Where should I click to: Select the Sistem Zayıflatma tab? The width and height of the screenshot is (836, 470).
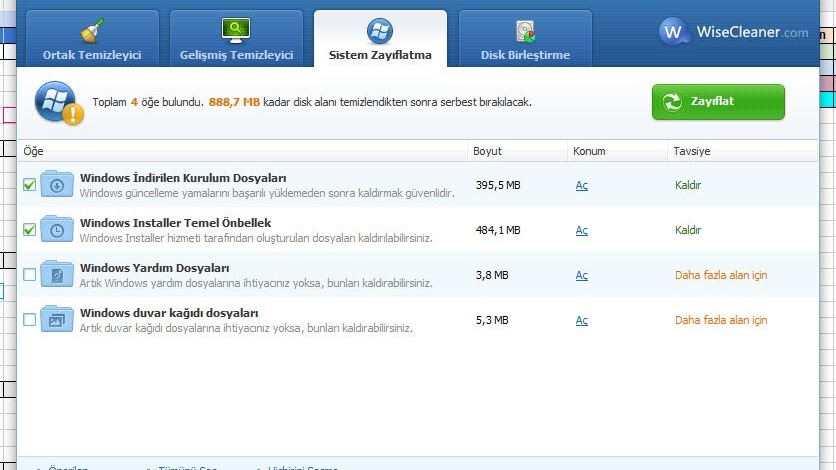[x=380, y=38]
